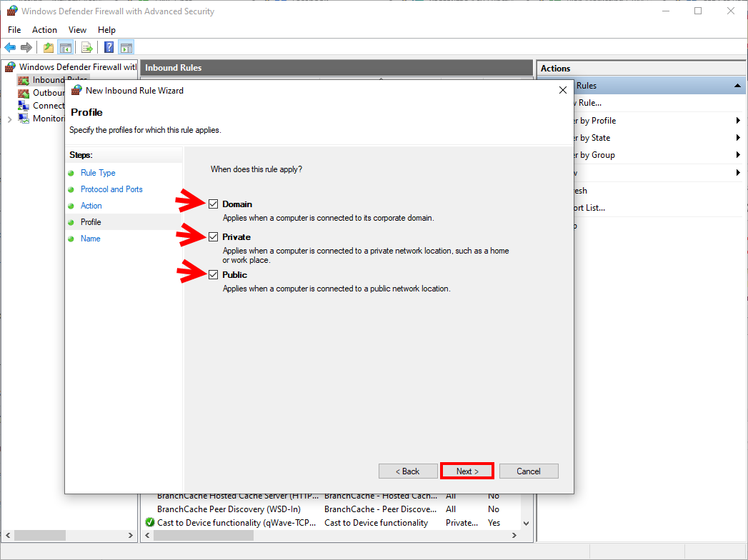Open the Filter by Profile submenu arrow
The width and height of the screenshot is (748, 560).
[738, 121]
